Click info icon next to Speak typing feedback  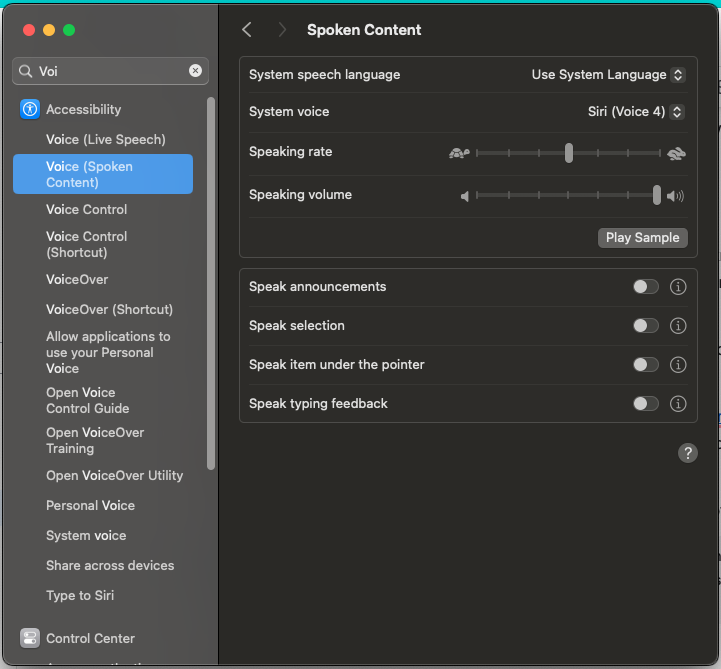click(678, 404)
